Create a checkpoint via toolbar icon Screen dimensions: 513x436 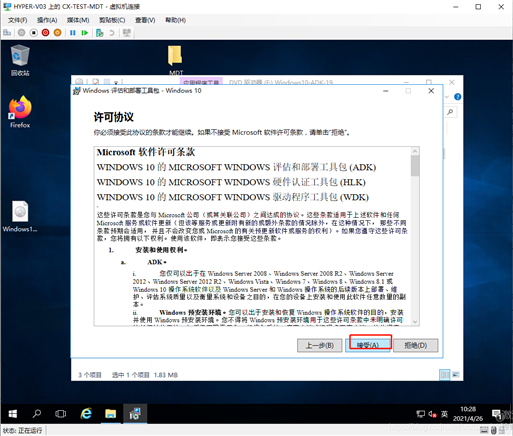click(100, 33)
